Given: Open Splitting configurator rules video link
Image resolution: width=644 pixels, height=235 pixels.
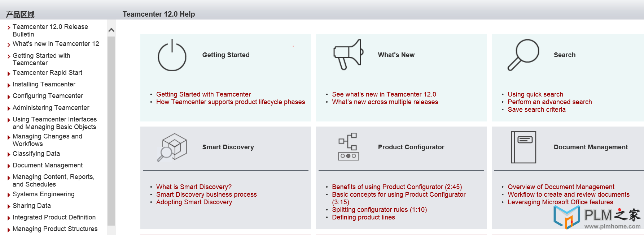Looking at the screenshot, I should (x=379, y=210).
